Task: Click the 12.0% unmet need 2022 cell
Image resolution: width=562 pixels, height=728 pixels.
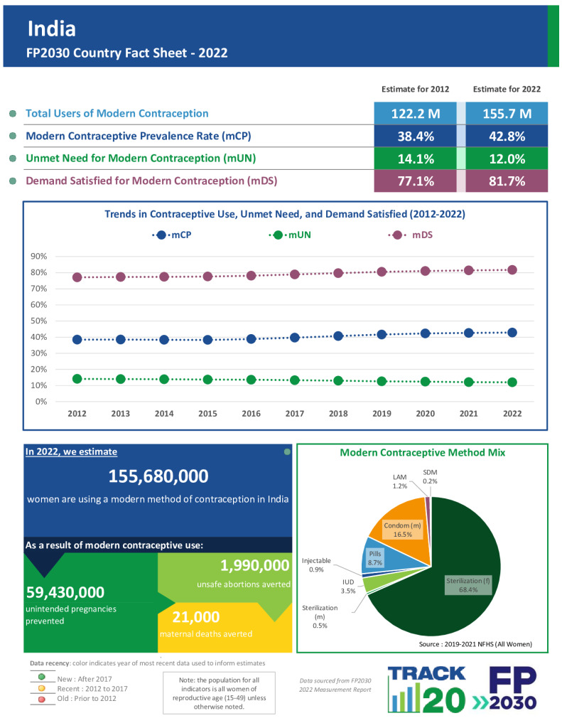Action: (x=507, y=159)
